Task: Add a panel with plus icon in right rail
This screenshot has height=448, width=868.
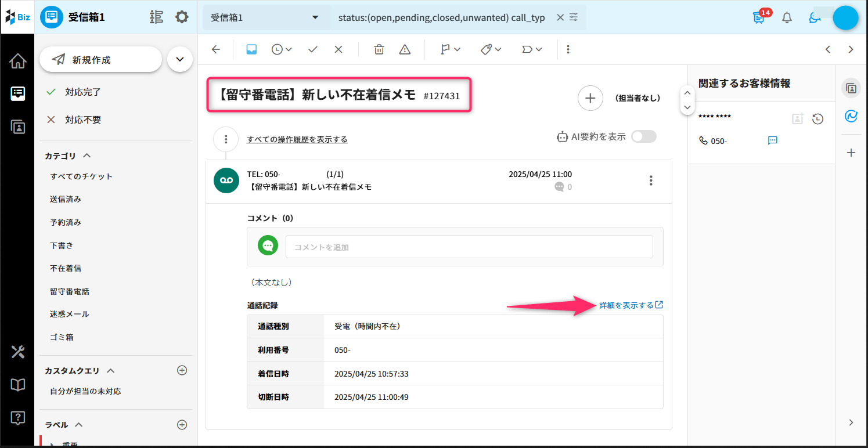Action: [852, 153]
